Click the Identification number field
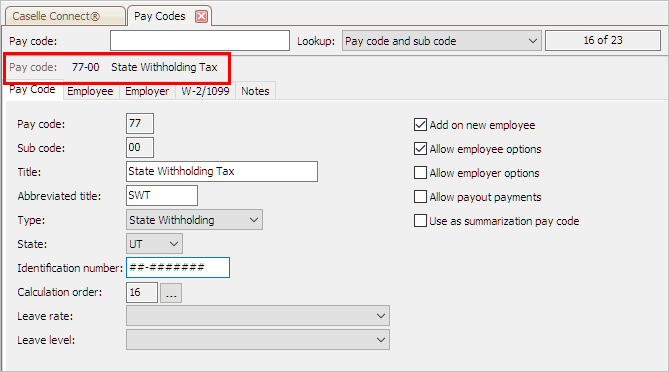The height and width of the screenshot is (372, 669). [x=178, y=267]
